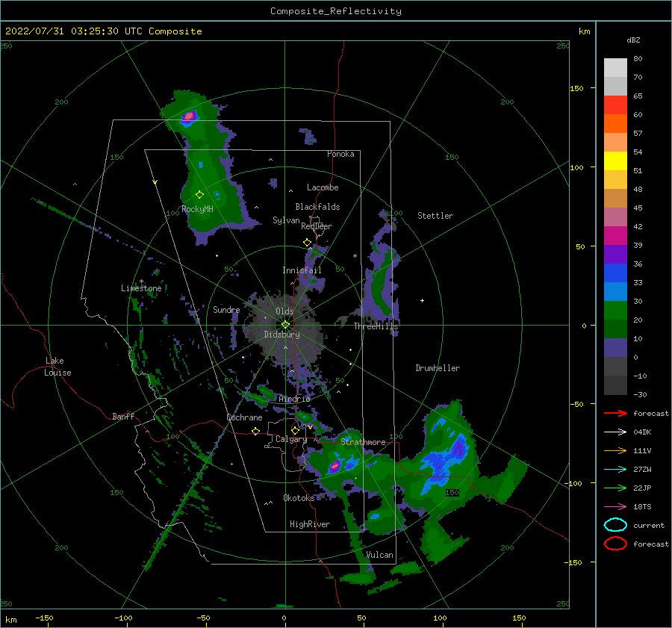Click the Blackfalds town label

point(317,207)
